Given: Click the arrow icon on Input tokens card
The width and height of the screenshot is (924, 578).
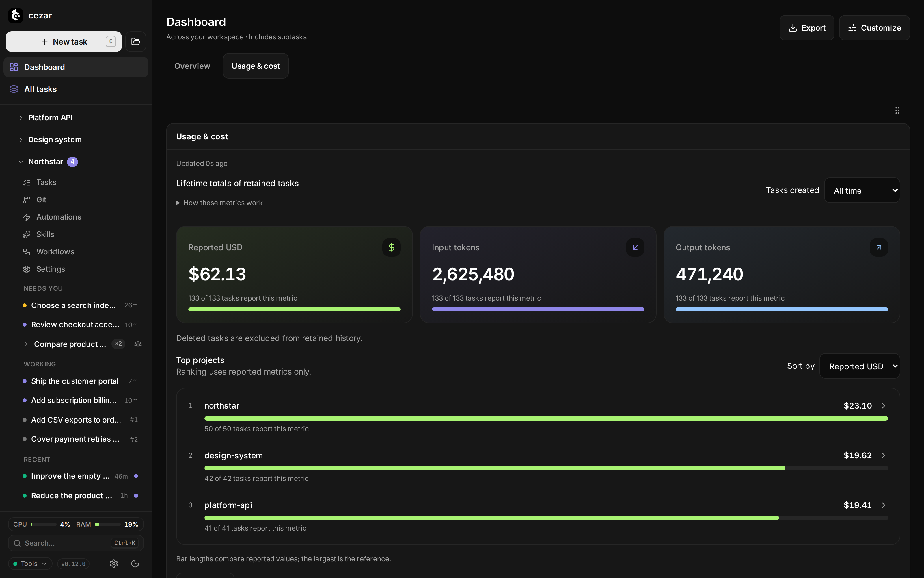Looking at the screenshot, I should coord(635,247).
